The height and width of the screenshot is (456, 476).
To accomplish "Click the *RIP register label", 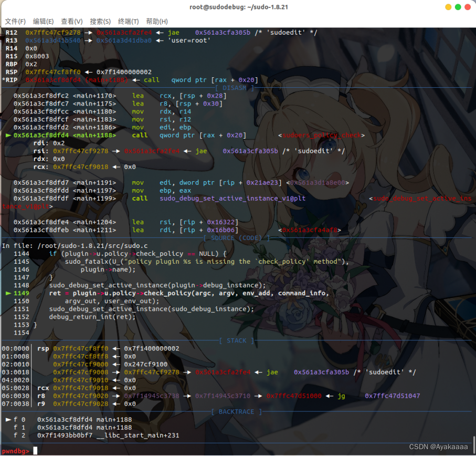I will (10, 80).
